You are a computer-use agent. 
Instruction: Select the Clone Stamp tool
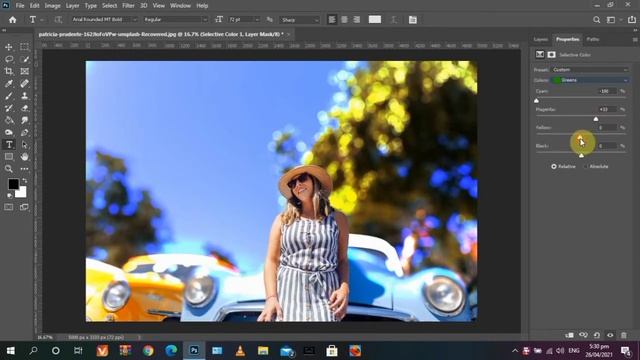pyautogui.click(x=24, y=96)
